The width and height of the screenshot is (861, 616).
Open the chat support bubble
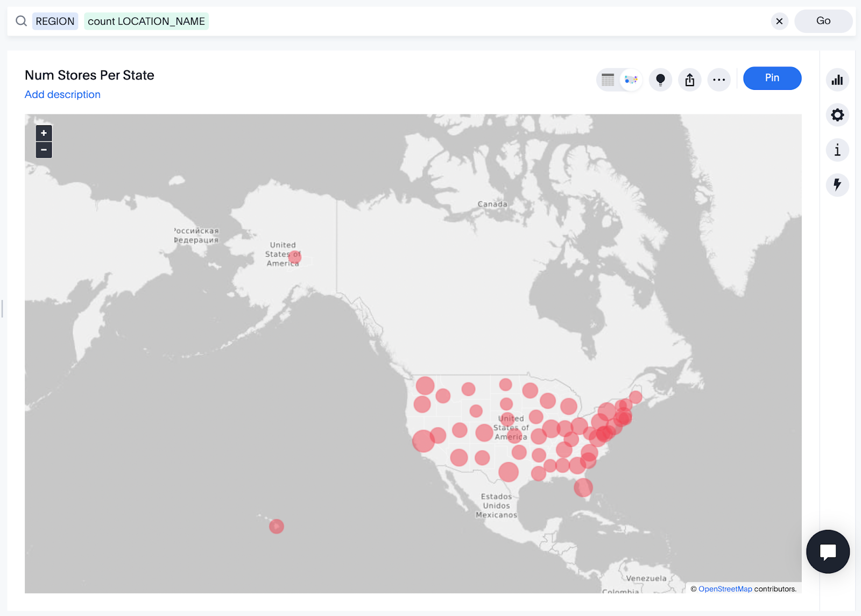(827, 551)
